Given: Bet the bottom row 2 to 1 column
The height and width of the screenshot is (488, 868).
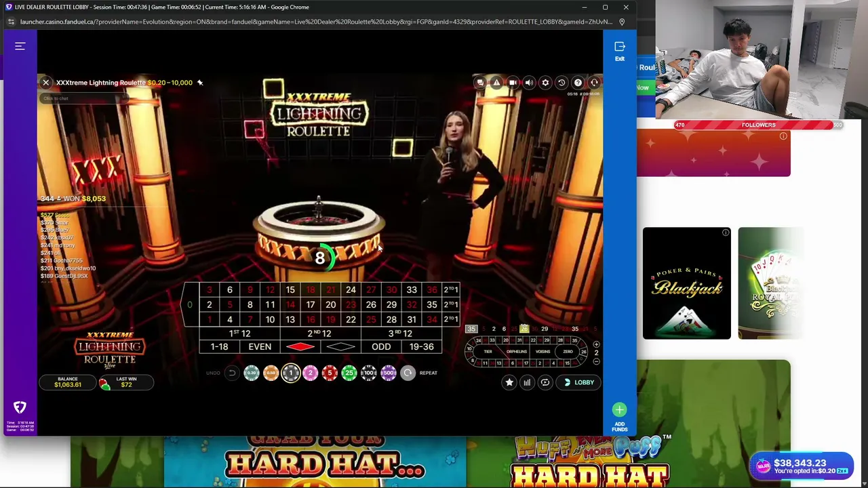Looking at the screenshot, I should [x=451, y=319].
